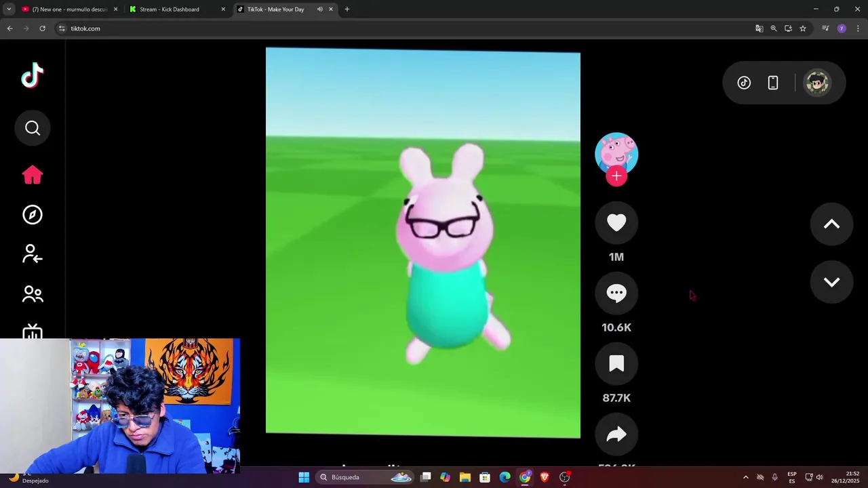868x488 pixels.
Task: Click the Búsqueda taskbar search box
Action: click(x=366, y=477)
